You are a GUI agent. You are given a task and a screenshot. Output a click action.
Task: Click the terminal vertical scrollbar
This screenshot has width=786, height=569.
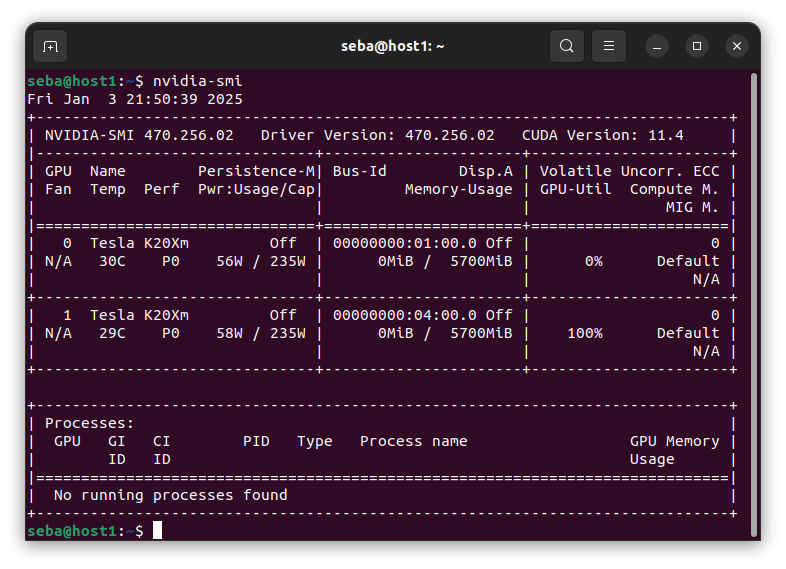[754, 305]
